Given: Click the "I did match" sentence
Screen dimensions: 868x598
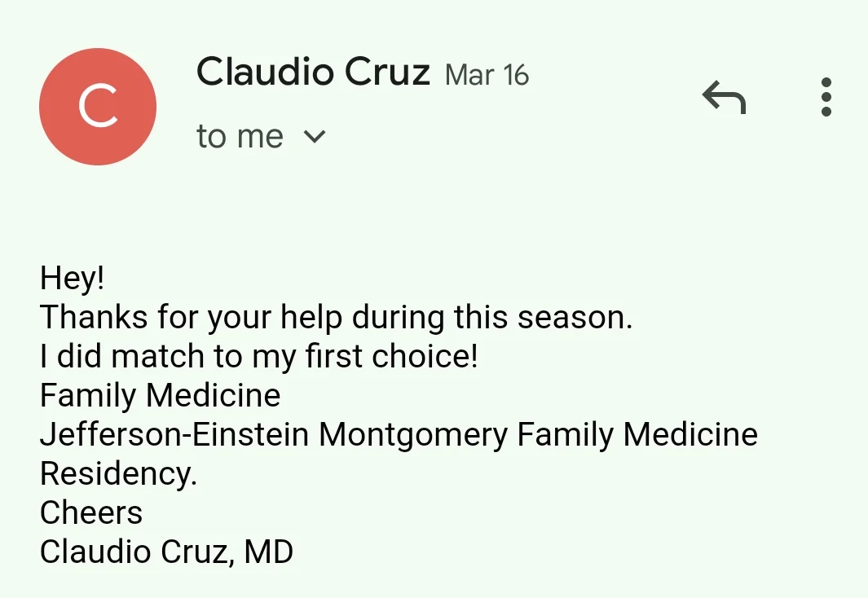Looking at the screenshot, I should click(x=258, y=356).
